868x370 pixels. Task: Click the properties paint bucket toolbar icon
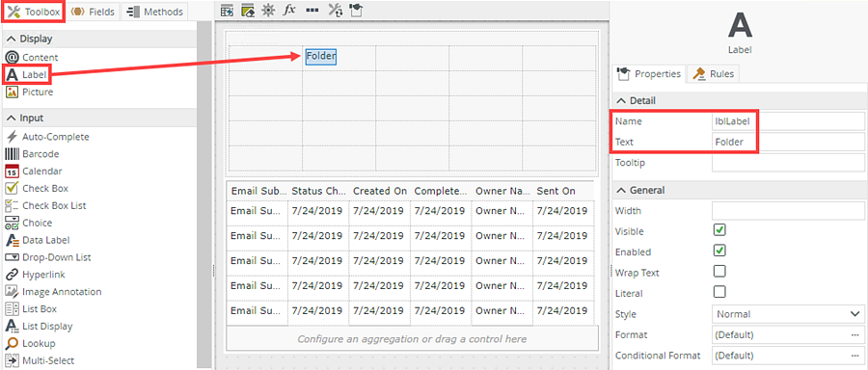(355, 11)
